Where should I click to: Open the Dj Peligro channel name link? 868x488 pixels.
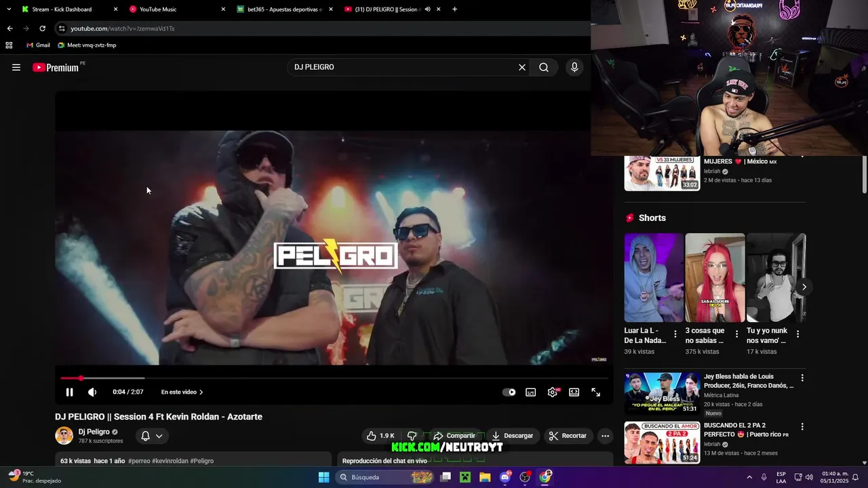(94, 432)
